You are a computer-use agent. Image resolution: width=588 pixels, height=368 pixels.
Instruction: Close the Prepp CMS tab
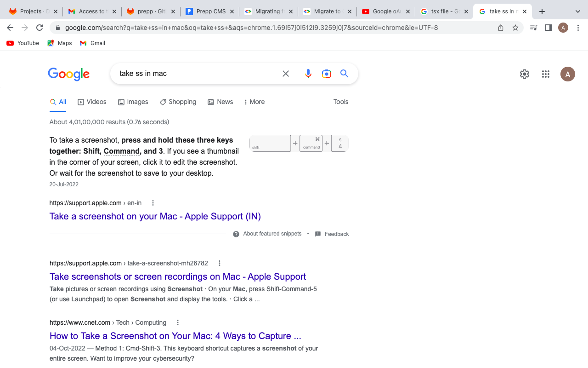click(x=232, y=11)
